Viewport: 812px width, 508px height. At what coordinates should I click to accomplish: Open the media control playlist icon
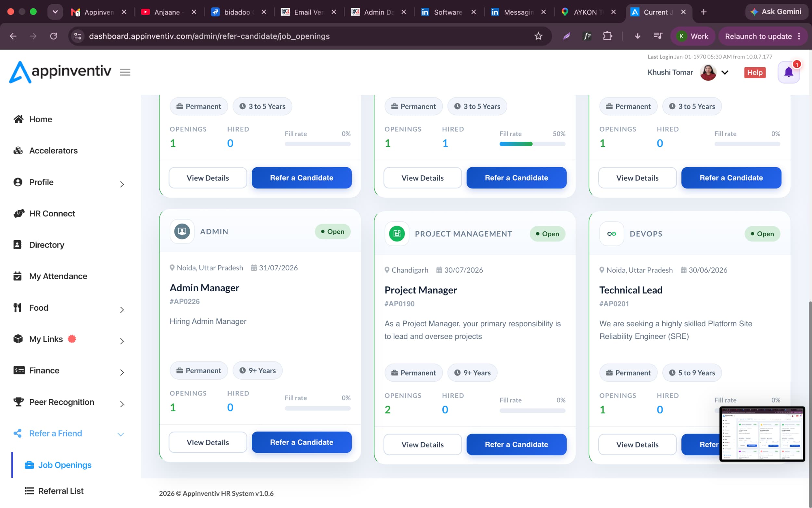click(658, 36)
